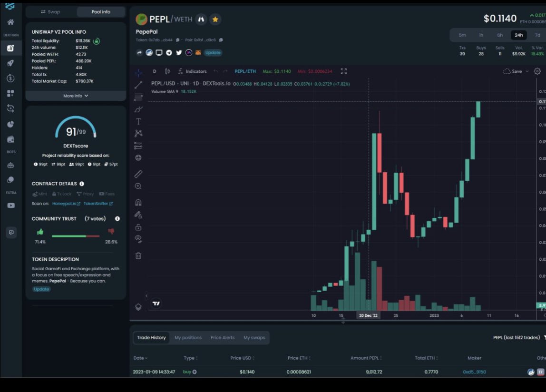Click the Save chart layout button
The width and height of the screenshot is (546, 392).
512,71
